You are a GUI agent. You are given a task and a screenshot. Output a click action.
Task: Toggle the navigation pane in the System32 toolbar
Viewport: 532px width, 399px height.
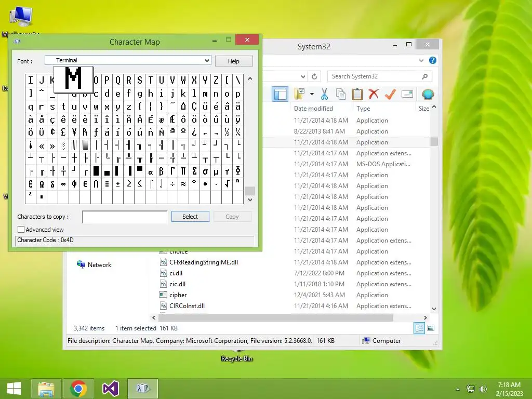(280, 94)
